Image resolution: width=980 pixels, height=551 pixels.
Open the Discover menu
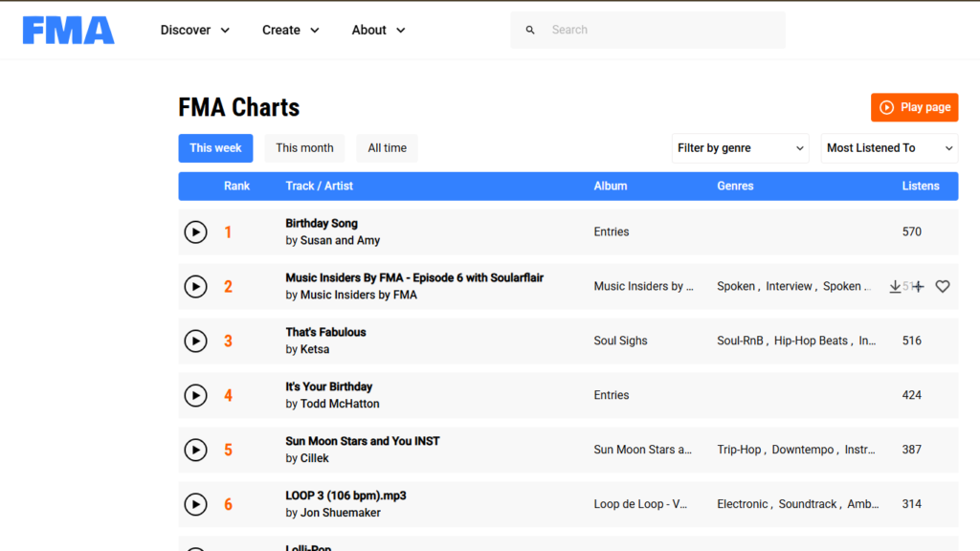(195, 30)
